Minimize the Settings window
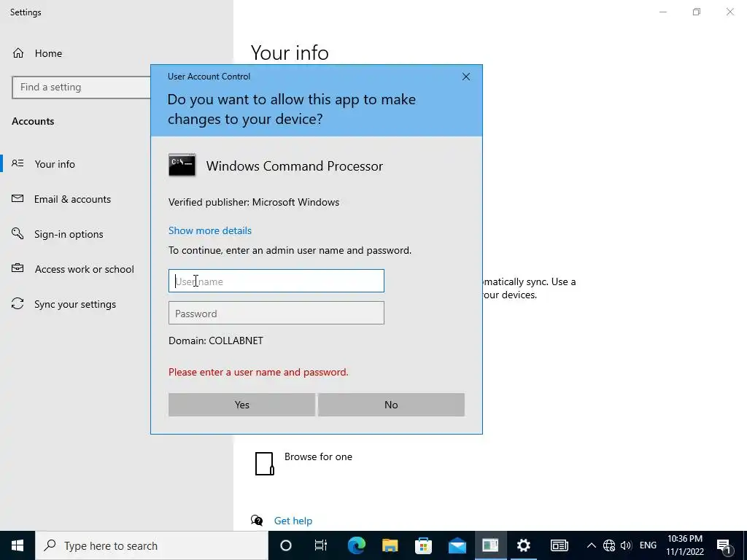747x560 pixels. click(662, 12)
